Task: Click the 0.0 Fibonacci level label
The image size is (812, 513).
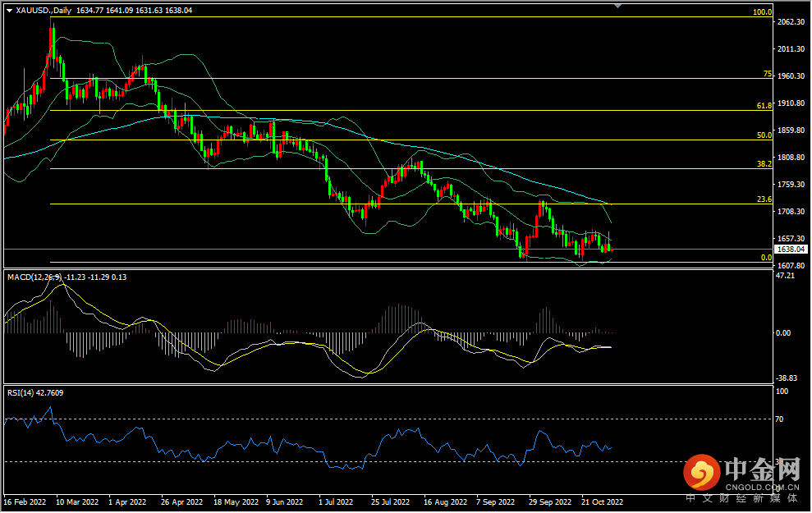Action: tap(765, 258)
